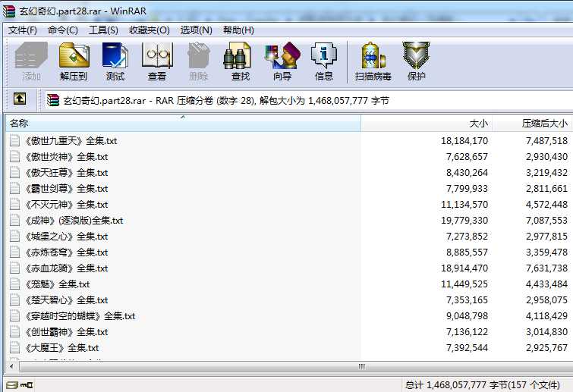
Task: Click the drive icon in status bar
Action: (12, 385)
